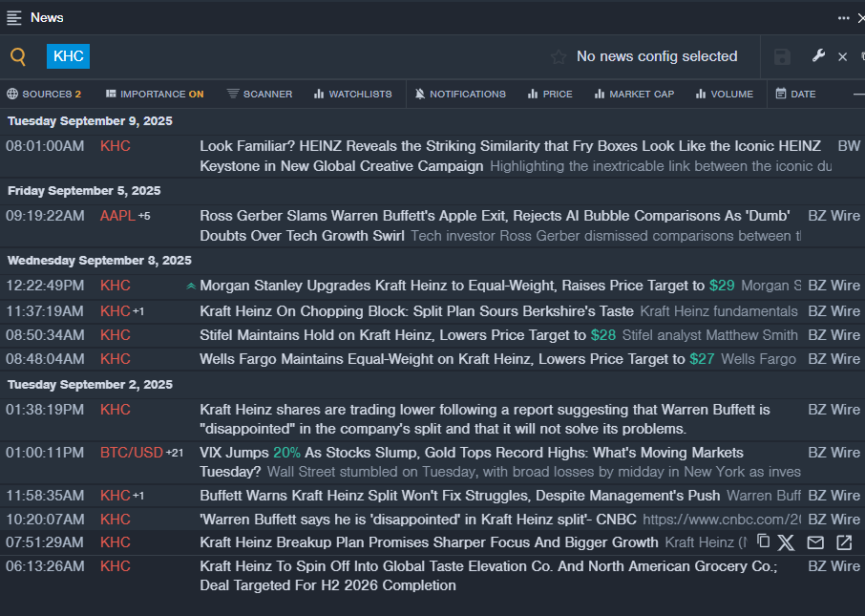Select the Market Cap filter
This screenshot has width=865, height=616.
coord(633,94)
